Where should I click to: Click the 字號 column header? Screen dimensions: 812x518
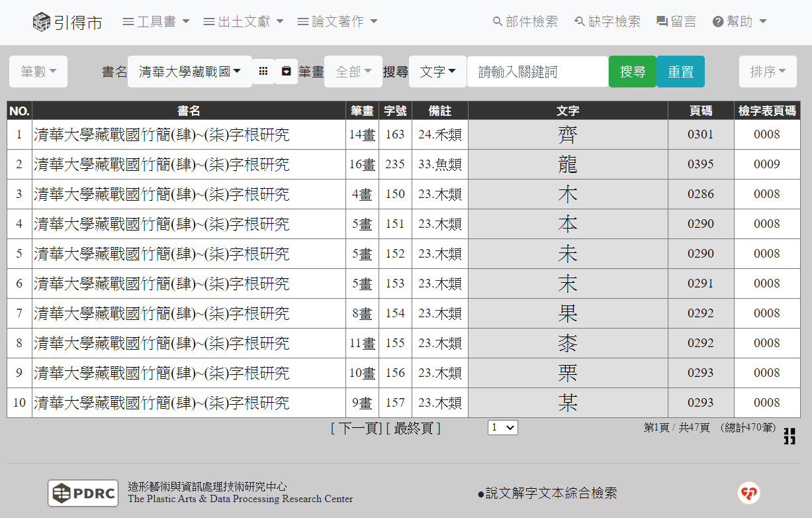pyautogui.click(x=395, y=111)
